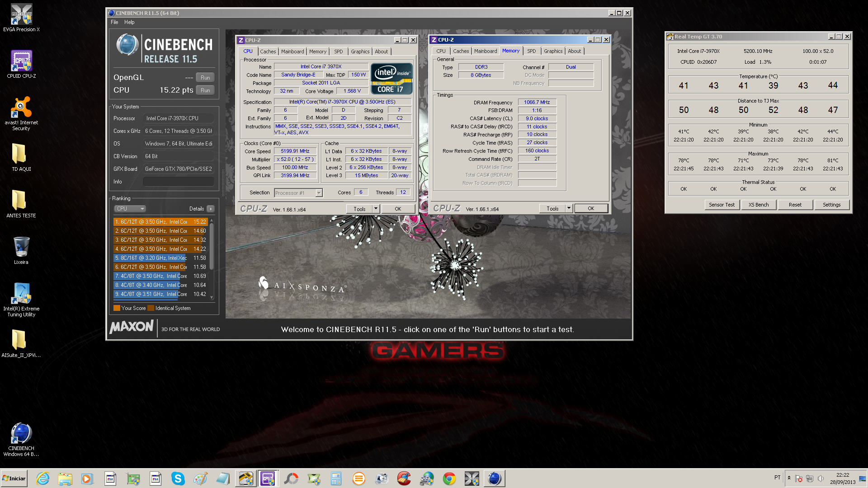The image size is (868, 488).
Task: Switch to CPU-Z taskbar button
Action: tap(268, 479)
